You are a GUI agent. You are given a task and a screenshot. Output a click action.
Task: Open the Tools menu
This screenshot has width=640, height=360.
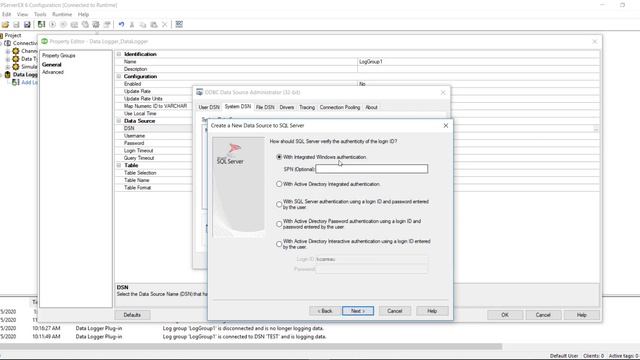(40, 14)
